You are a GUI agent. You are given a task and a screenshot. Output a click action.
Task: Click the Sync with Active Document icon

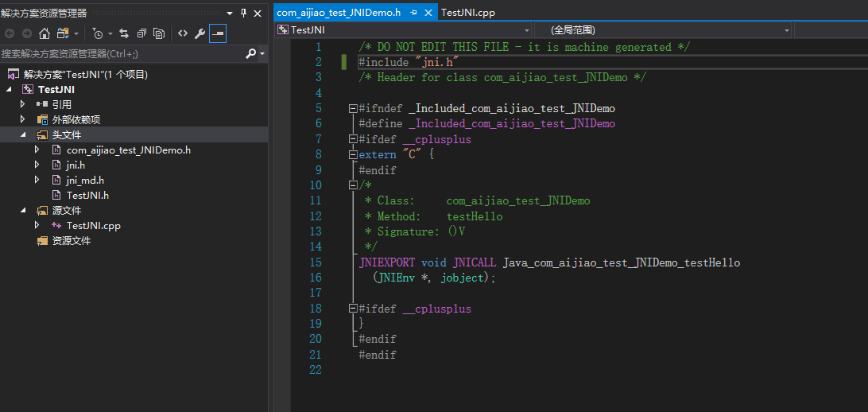(124, 33)
